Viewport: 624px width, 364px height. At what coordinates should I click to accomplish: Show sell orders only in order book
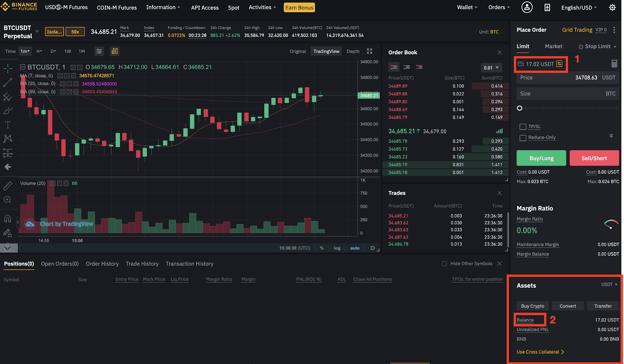click(419, 67)
